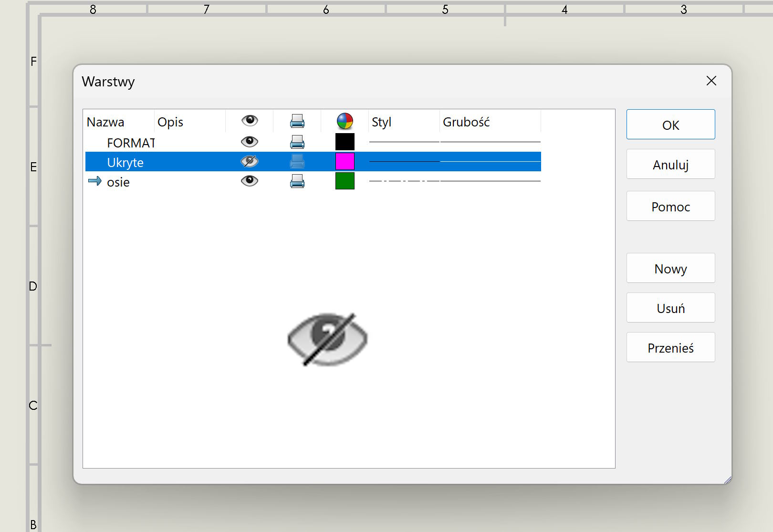Show the hidden Ukryte layer

249,162
